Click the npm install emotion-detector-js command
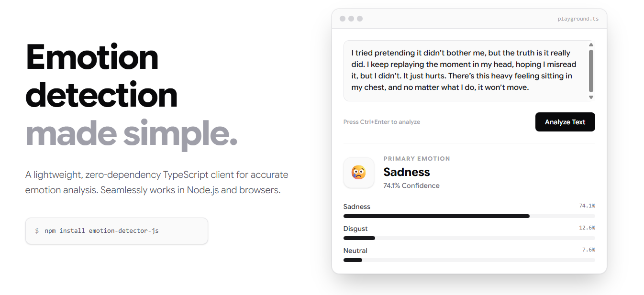This screenshot has width=644, height=295. tap(101, 231)
